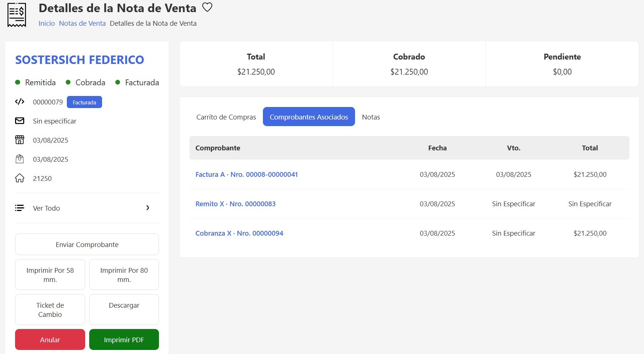Expand Ver Todo with chevron arrow
This screenshot has width=644, height=354.
click(x=148, y=208)
